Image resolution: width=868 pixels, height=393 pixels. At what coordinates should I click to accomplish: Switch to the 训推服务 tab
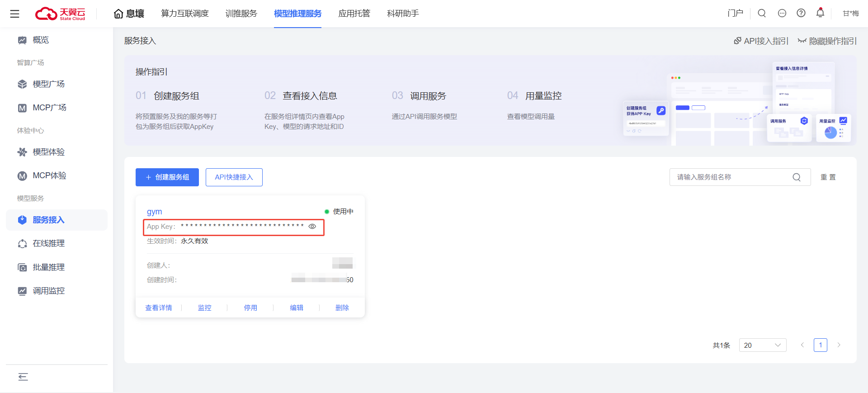point(241,14)
